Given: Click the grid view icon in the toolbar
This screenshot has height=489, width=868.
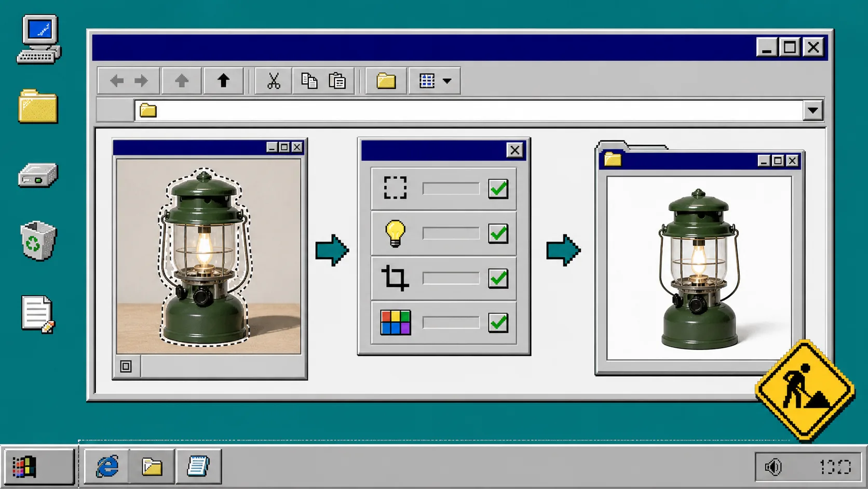Looking at the screenshot, I should [427, 81].
